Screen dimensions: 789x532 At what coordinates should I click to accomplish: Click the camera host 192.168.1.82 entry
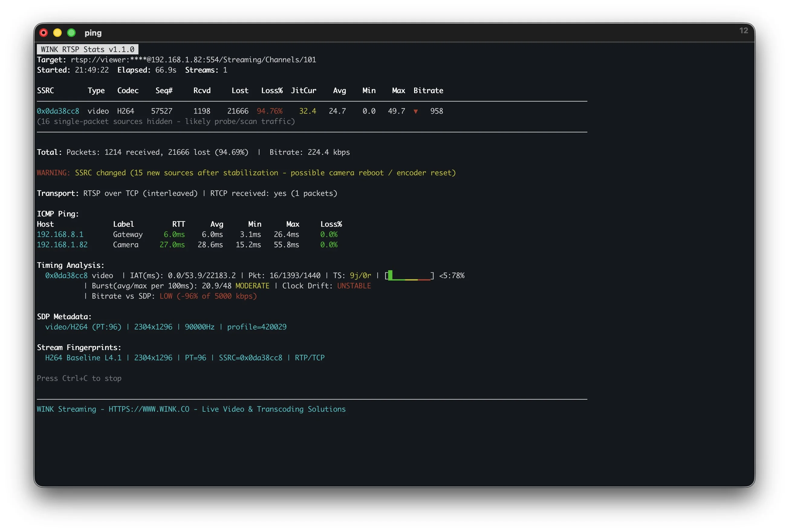click(62, 245)
